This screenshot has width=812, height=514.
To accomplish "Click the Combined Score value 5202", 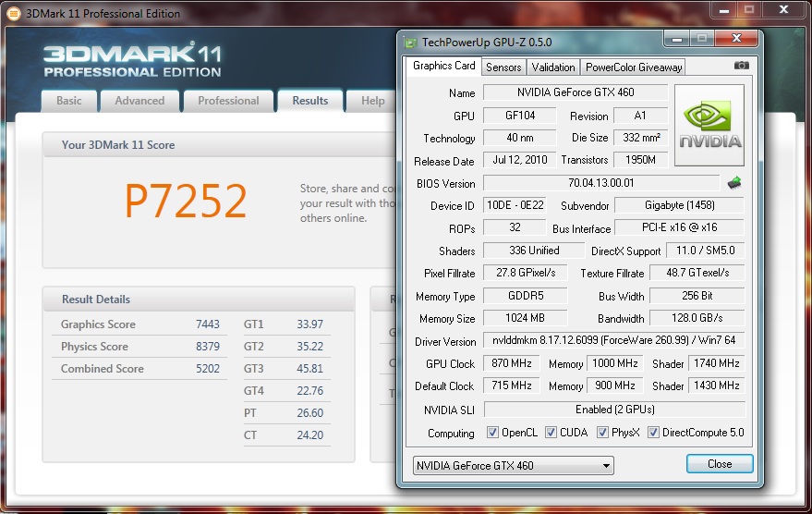I will pos(208,369).
